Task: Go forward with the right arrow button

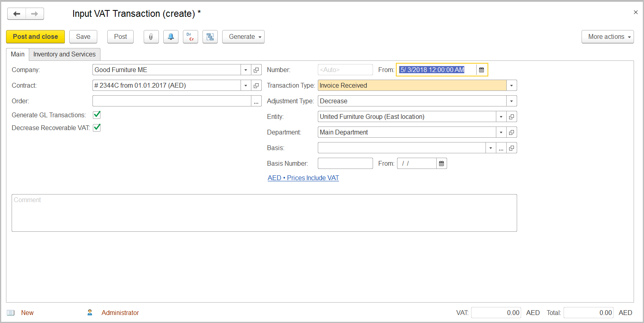Action: [35, 14]
